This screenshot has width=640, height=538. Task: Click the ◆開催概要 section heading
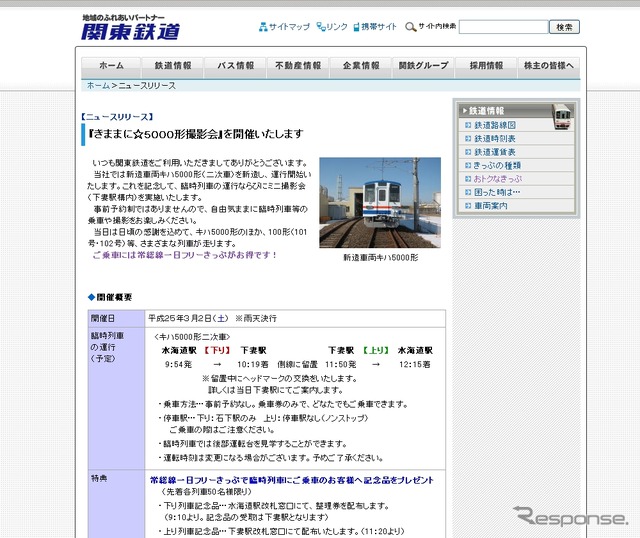[110, 297]
